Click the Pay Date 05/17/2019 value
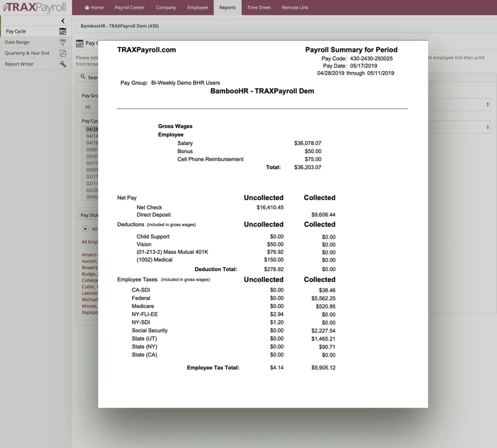Image resolution: width=497 pixels, height=448 pixels. point(364,66)
